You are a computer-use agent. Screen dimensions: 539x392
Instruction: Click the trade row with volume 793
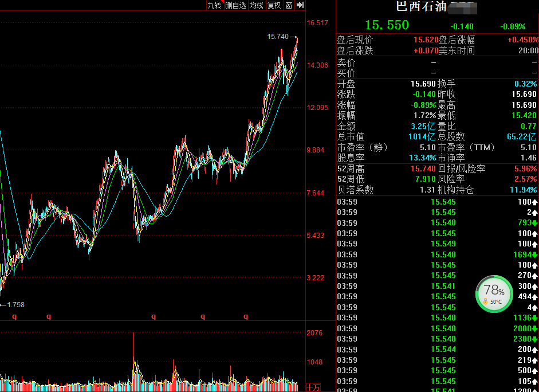click(x=437, y=223)
